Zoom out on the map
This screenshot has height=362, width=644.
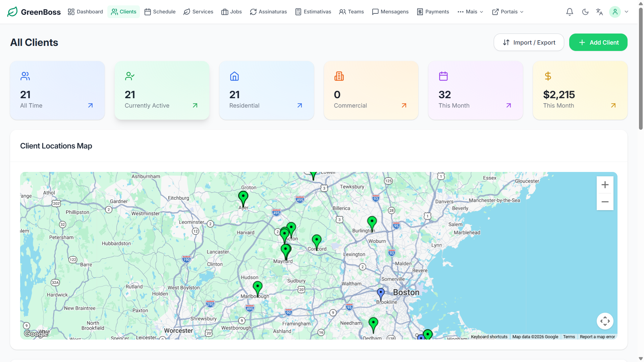point(605,202)
